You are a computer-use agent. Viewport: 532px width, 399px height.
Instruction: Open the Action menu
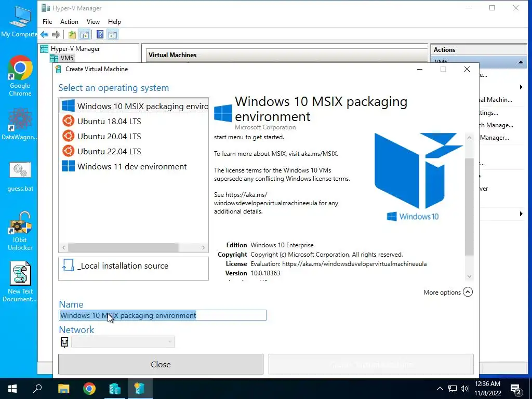pyautogui.click(x=69, y=22)
